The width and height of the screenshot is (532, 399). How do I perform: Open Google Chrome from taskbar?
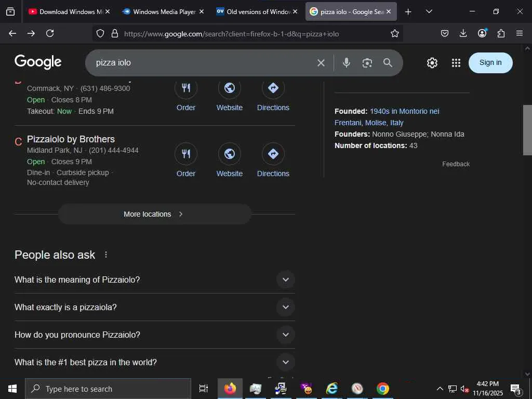coord(383,389)
